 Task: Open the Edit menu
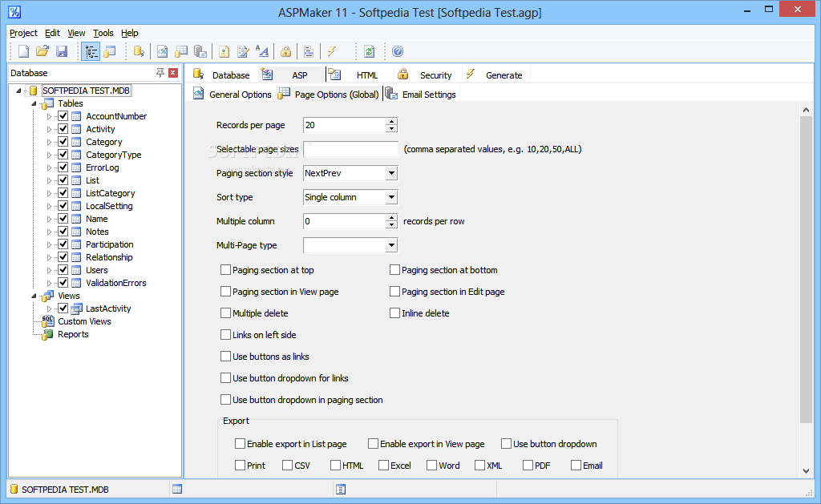click(52, 33)
